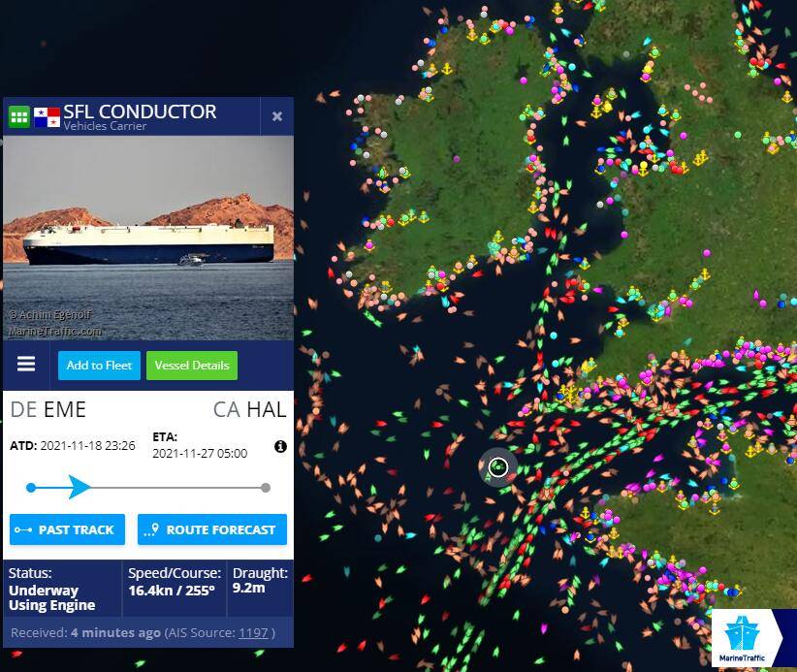Click the Panama flag icon
Viewport: 797px width, 672px height.
pos(47,117)
